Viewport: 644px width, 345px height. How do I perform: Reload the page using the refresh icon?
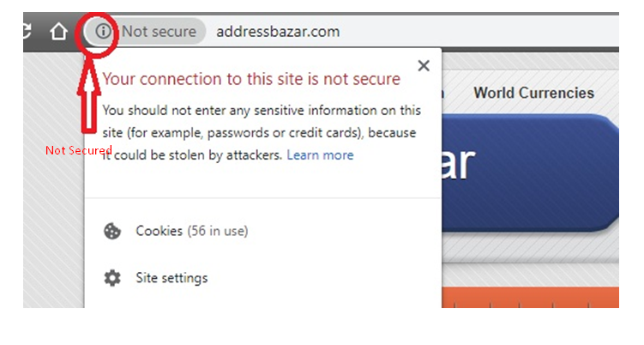[30, 32]
